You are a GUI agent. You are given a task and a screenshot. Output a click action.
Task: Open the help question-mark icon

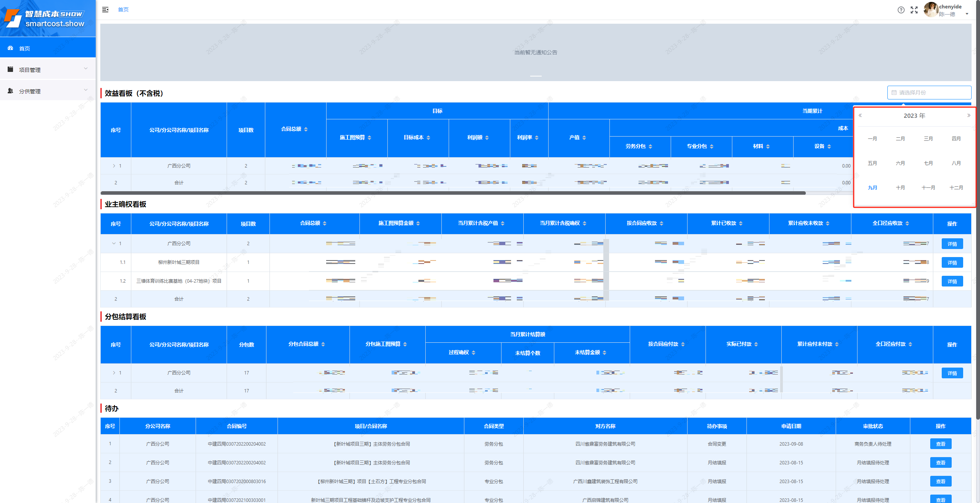click(901, 10)
